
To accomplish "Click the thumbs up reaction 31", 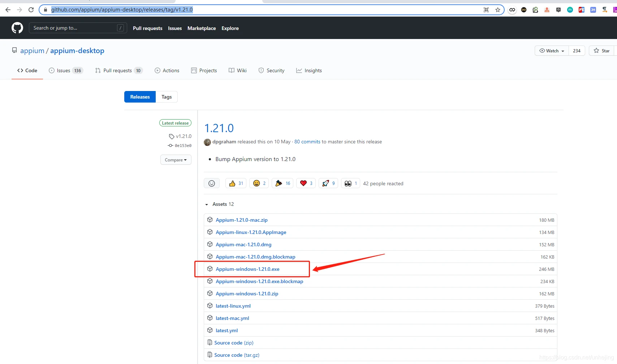I will tap(236, 183).
